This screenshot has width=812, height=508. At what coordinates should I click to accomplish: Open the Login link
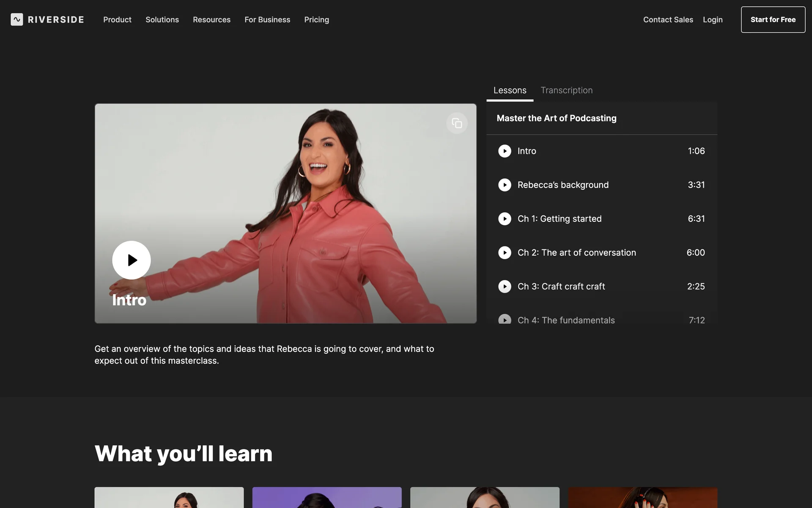click(x=712, y=19)
